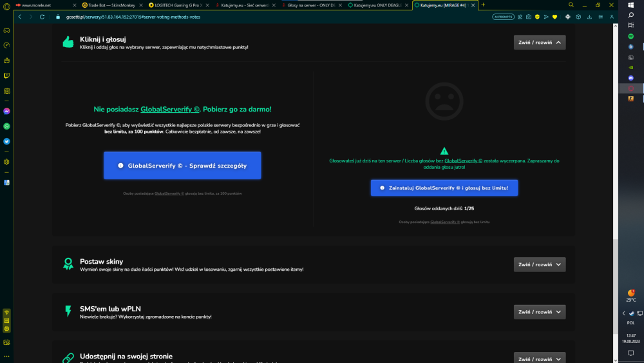Click Counter-Strike icon in the taskbar
Image resolution: width=644 pixels, height=363 pixels.
tap(631, 99)
